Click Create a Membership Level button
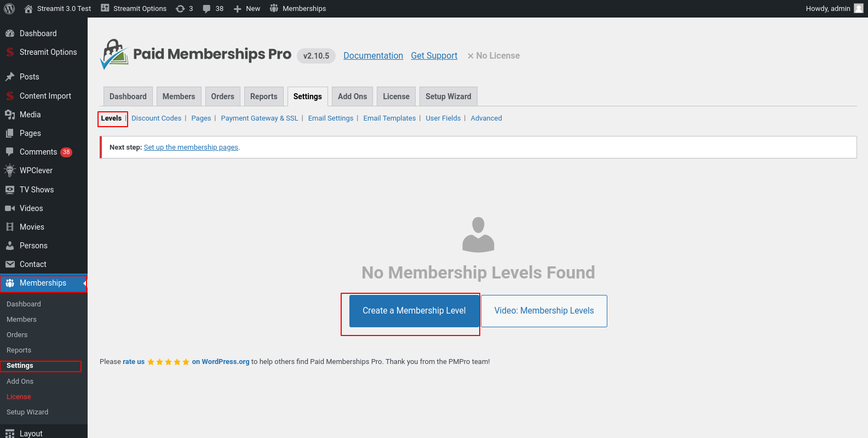Image resolution: width=868 pixels, height=438 pixels. [x=414, y=311]
